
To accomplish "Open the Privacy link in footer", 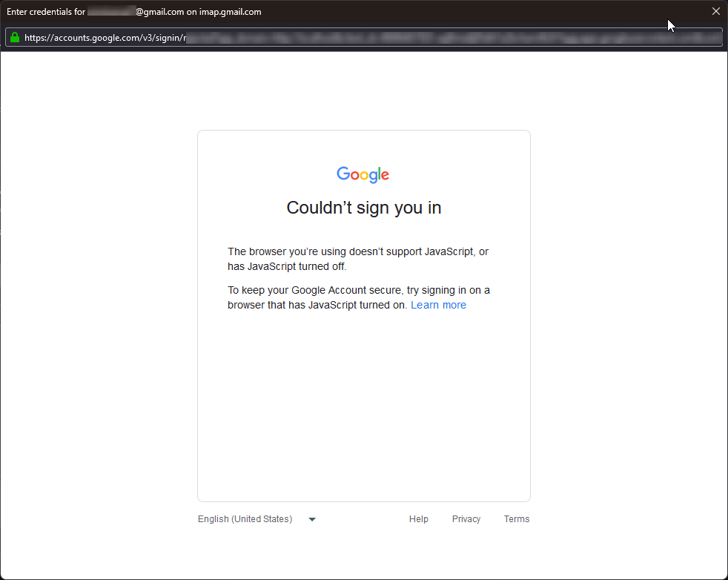I will point(466,519).
